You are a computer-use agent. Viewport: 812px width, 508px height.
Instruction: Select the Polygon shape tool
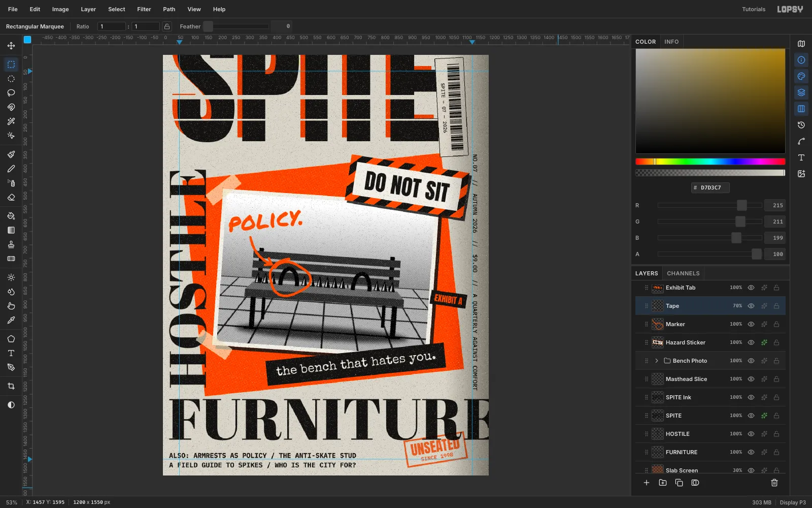pyautogui.click(x=11, y=339)
